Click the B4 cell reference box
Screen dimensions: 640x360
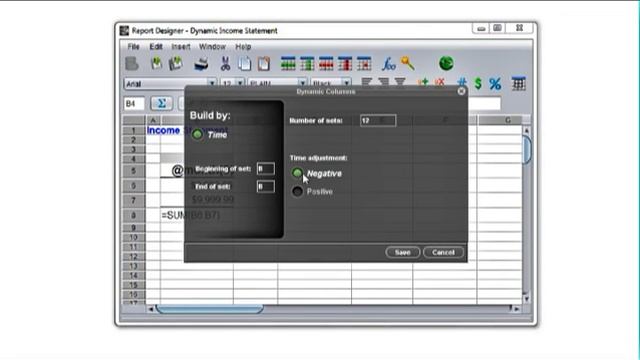point(134,104)
